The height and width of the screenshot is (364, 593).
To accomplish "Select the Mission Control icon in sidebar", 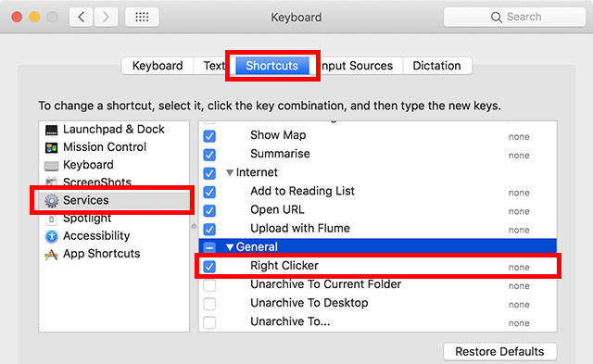I will coord(52,147).
